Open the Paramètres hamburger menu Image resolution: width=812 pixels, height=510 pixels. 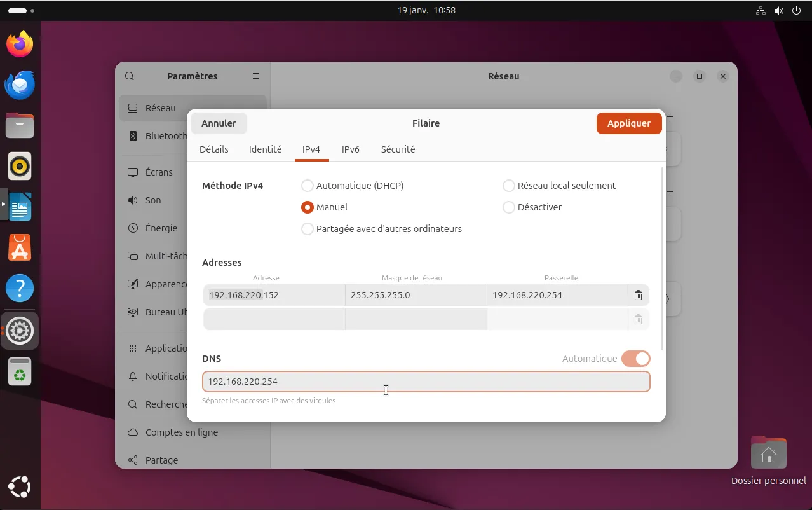[x=256, y=76]
